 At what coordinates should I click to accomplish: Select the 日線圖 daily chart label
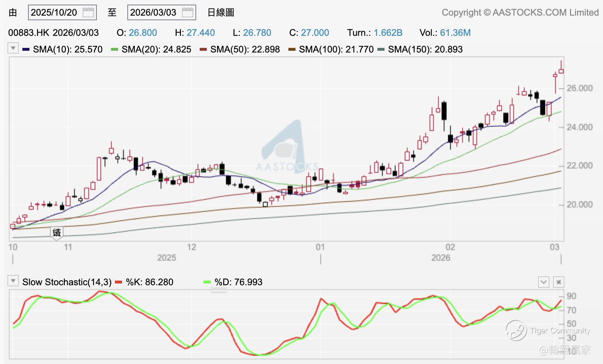coord(221,12)
